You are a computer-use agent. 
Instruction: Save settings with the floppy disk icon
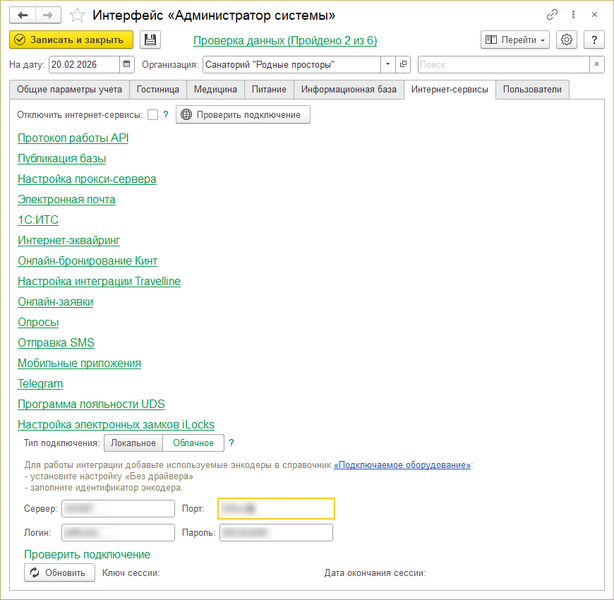(x=150, y=40)
